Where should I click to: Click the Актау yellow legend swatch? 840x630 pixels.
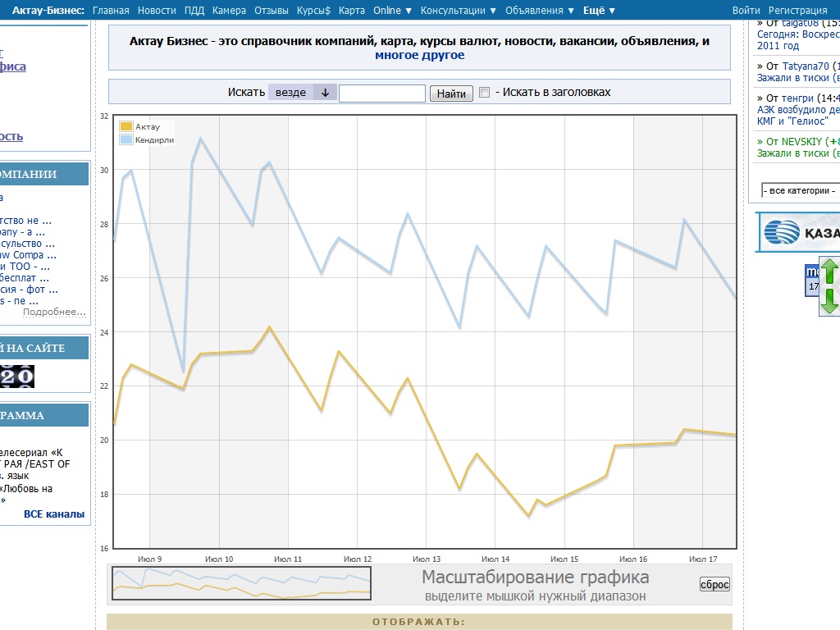126,126
